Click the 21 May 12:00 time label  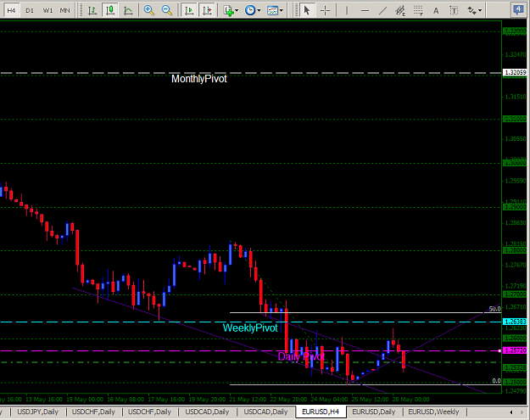point(248,400)
